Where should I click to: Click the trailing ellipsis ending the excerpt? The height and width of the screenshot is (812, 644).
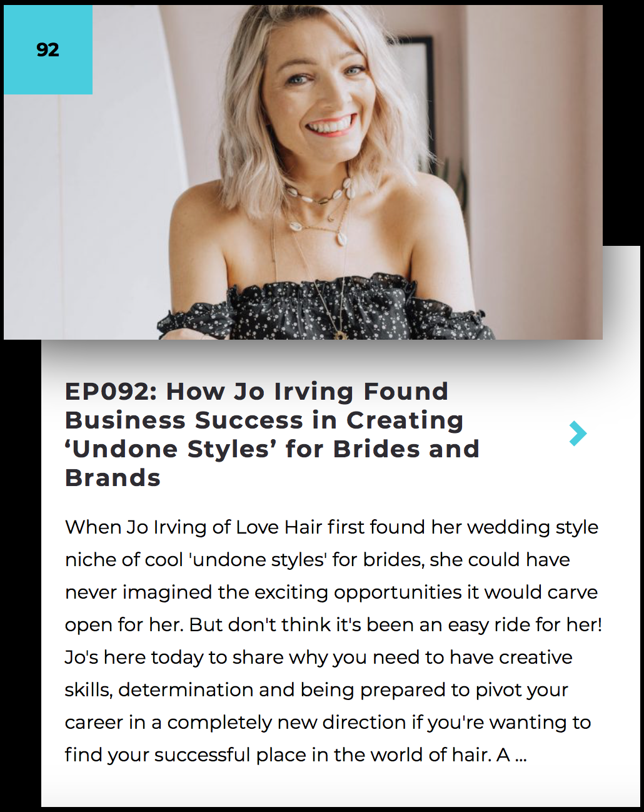tap(521, 756)
